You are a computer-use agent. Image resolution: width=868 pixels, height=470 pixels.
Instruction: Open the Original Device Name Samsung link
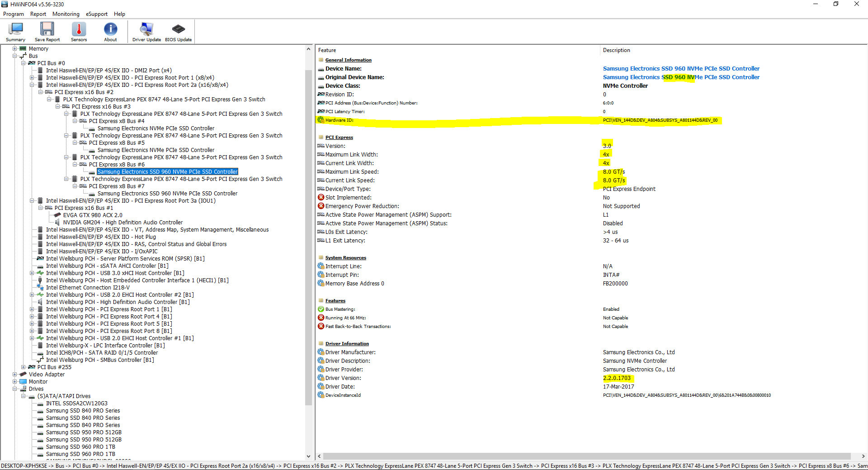[681, 77]
